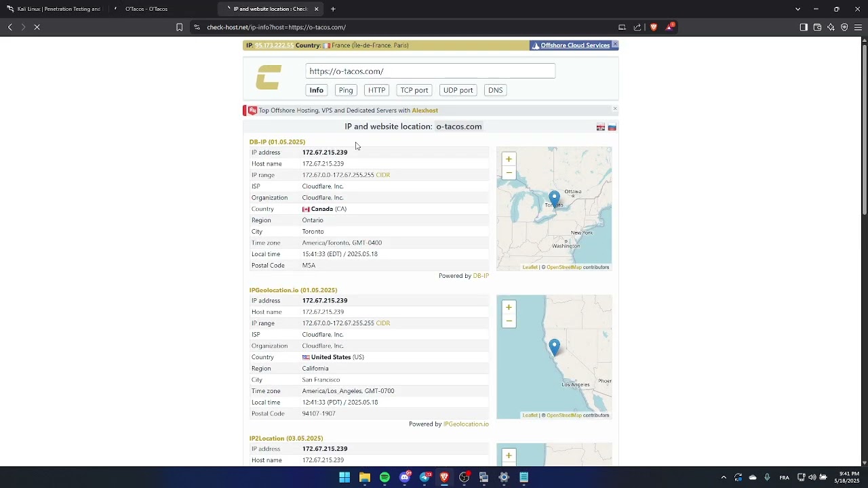
Task: Toggle the browser sidebar panel icon
Action: click(x=804, y=27)
